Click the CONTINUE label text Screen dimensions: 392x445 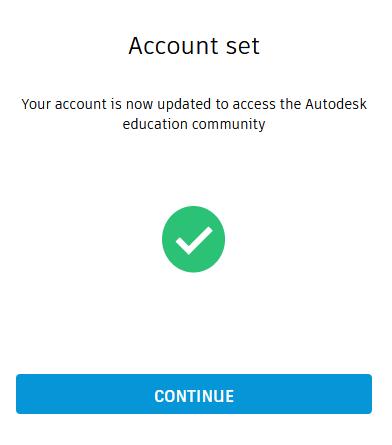[x=194, y=396]
